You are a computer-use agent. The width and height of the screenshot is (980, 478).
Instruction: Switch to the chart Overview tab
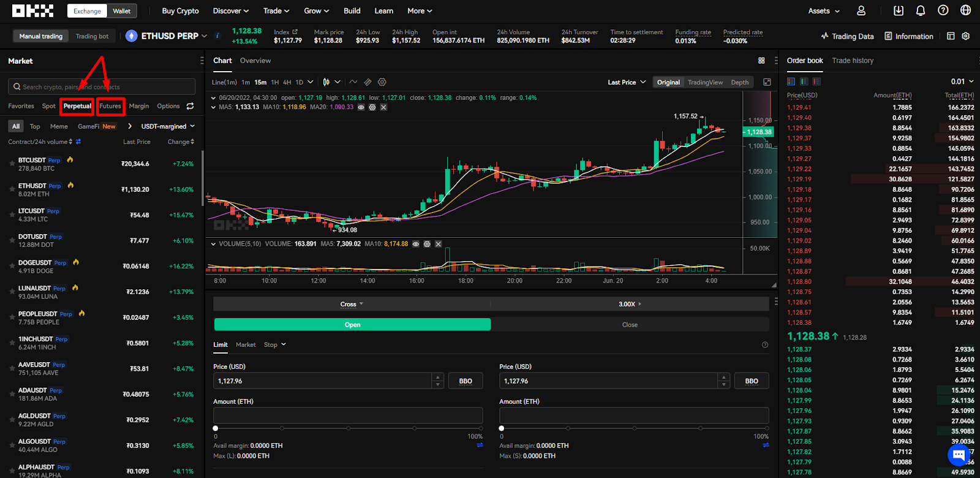(255, 61)
